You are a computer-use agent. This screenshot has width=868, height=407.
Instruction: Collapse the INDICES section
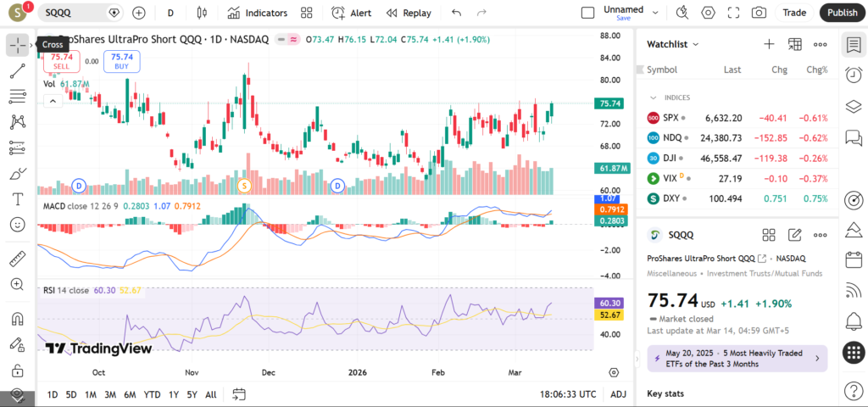pos(653,98)
